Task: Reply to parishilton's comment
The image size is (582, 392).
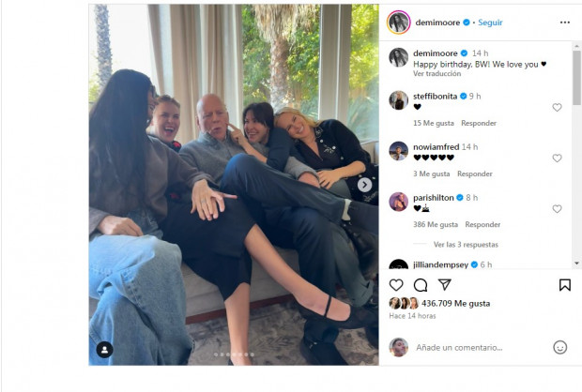Action: coord(482,225)
